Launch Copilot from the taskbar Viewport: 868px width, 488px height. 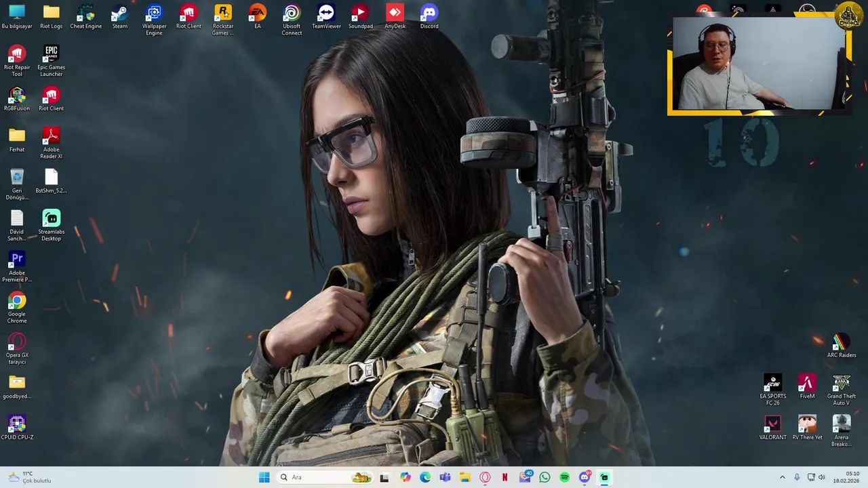point(405,477)
